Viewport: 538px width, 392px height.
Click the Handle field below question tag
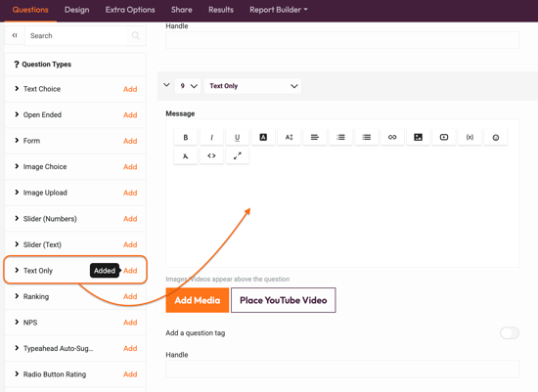342,369
